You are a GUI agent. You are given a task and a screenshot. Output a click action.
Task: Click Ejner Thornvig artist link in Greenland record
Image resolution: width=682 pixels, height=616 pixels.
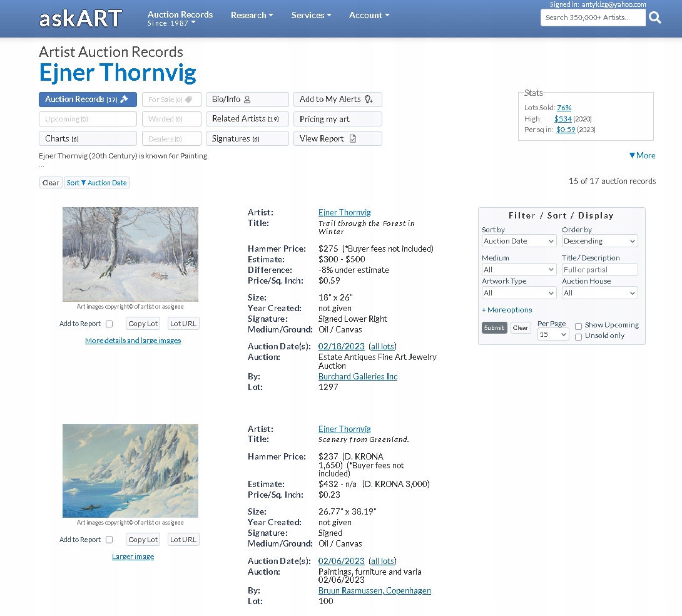345,429
